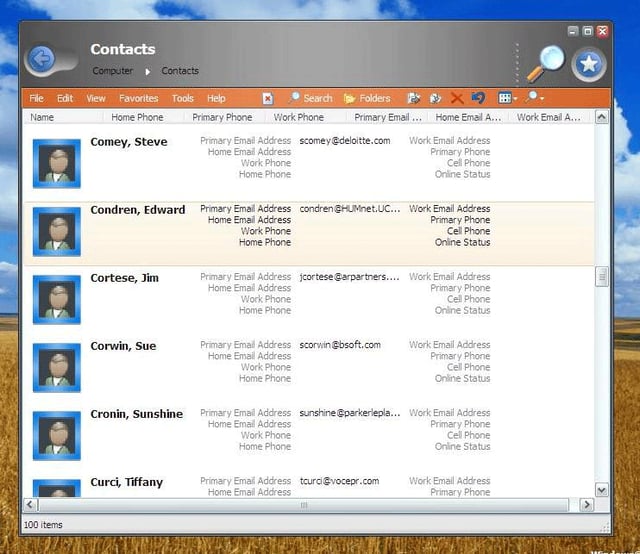The width and height of the screenshot is (640, 554).
Task: Sort by the Home Phone column header
Action: point(142,117)
